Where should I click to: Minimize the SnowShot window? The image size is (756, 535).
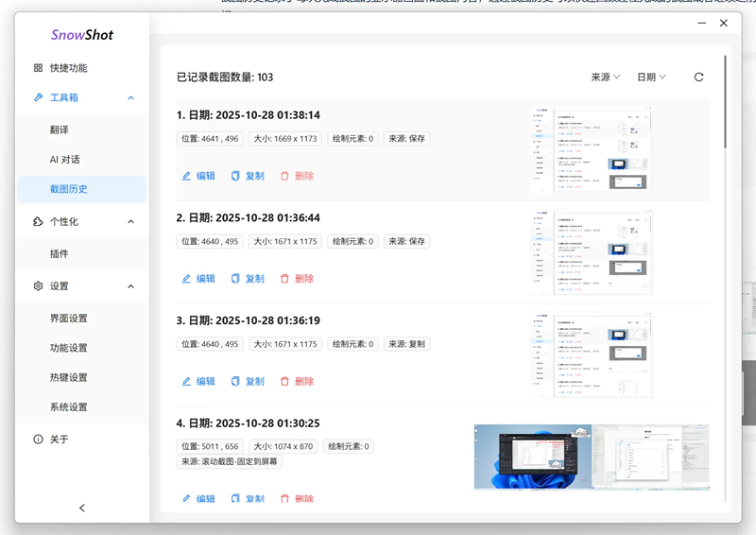coord(702,23)
